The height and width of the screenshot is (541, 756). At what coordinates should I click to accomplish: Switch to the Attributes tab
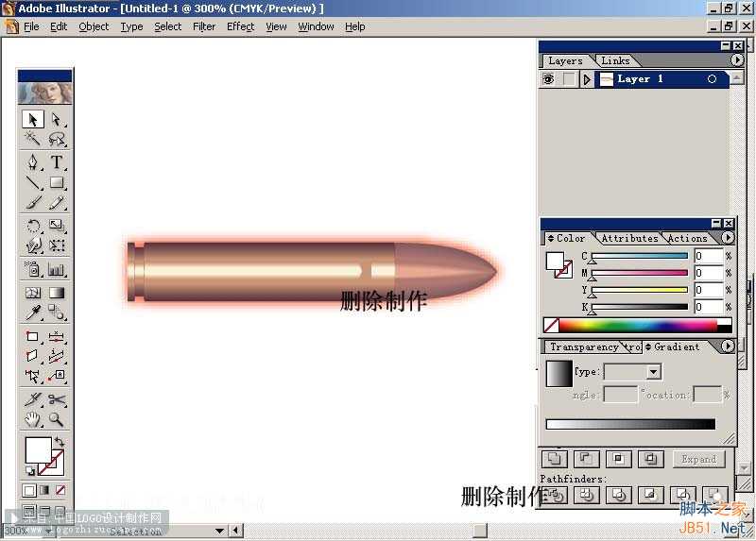coord(629,238)
